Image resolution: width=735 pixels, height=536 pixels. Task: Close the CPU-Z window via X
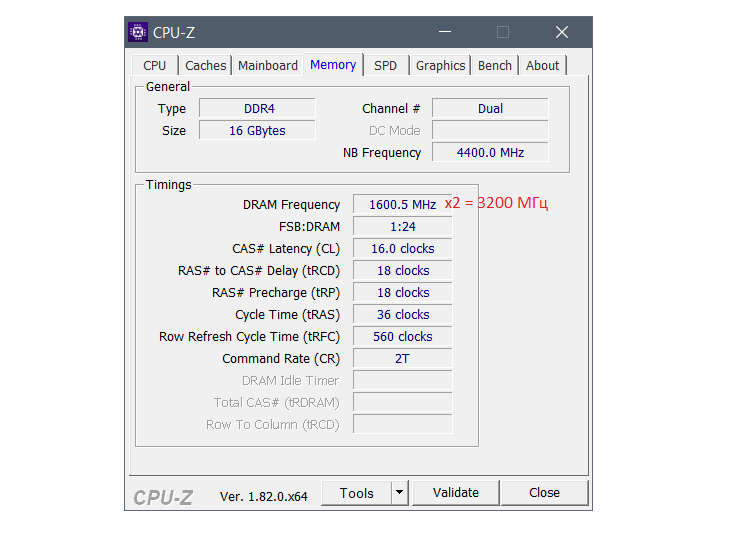[562, 32]
